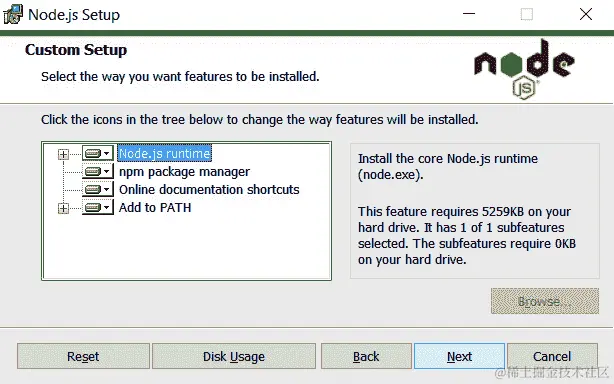This screenshot has width=614, height=384.
Task: Open the npm package manager install option dropdown
Action: click(98, 171)
